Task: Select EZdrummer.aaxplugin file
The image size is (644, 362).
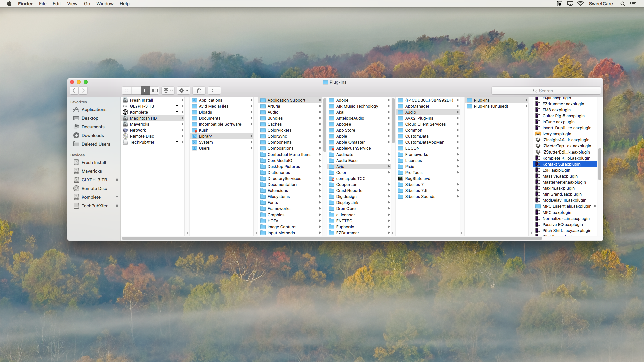Action: point(565,104)
